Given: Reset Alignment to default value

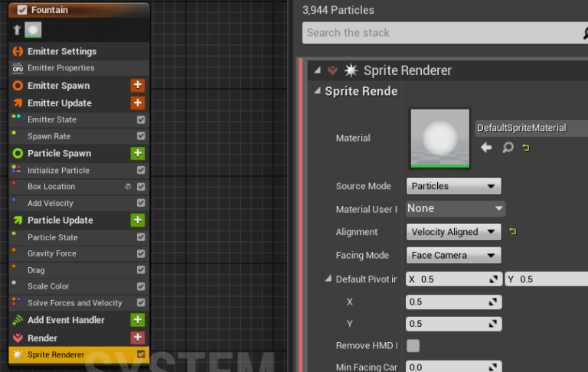Looking at the screenshot, I should [x=513, y=231].
